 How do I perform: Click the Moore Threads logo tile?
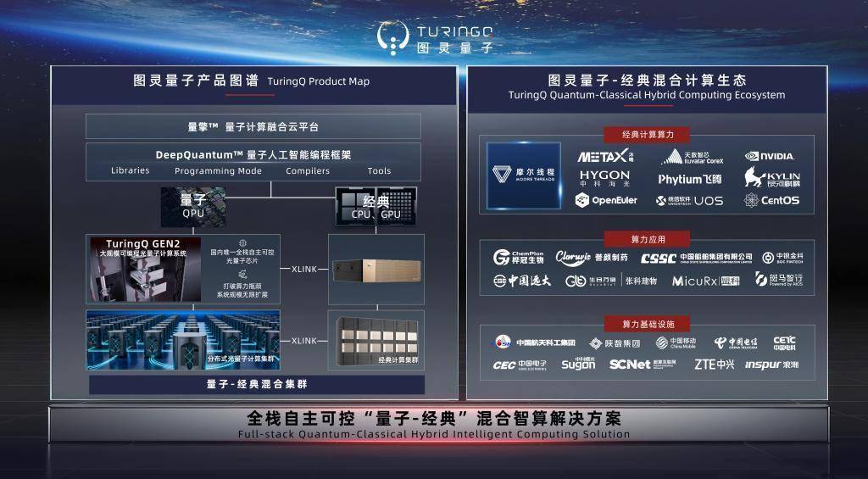tap(523, 175)
